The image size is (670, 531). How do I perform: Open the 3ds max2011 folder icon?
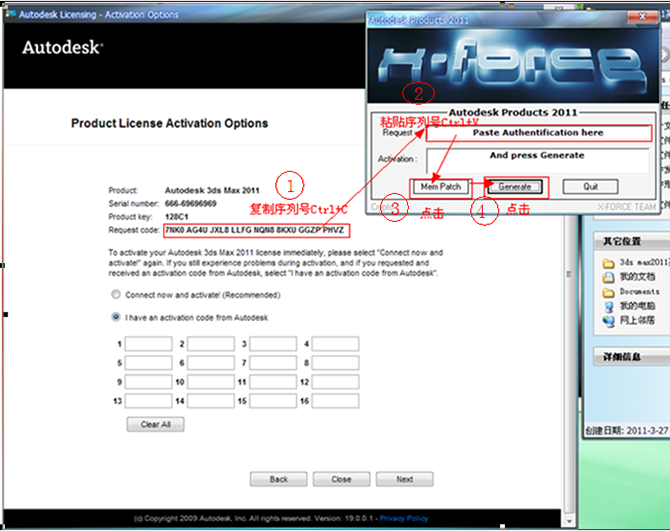pyautogui.click(x=608, y=263)
